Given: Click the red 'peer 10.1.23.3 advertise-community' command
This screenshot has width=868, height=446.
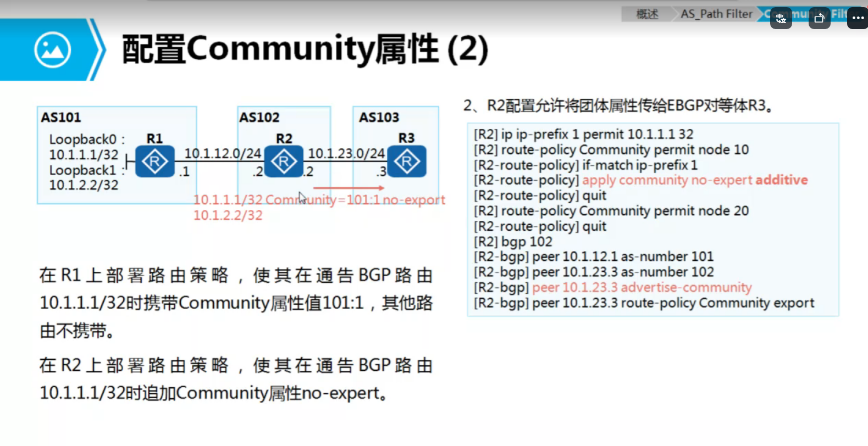Looking at the screenshot, I should (642, 287).
